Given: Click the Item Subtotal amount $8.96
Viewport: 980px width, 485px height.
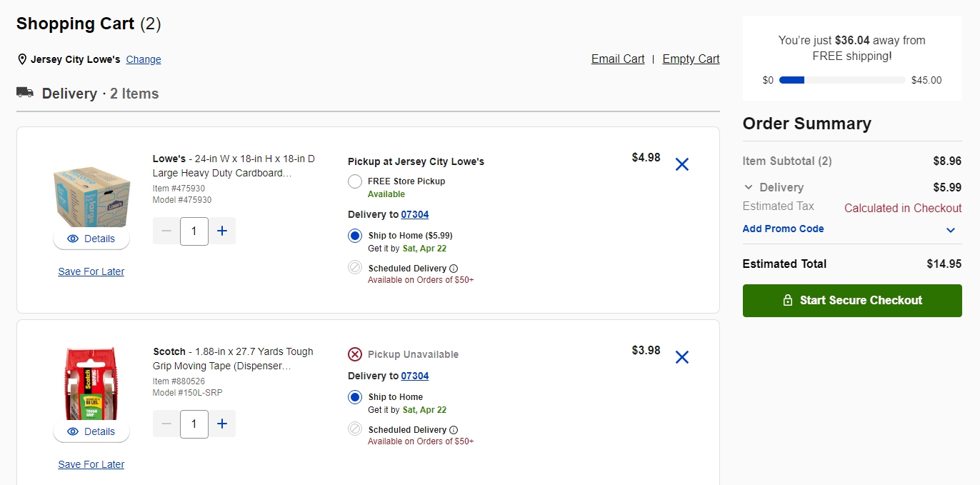Looking at the screenshot, I should (x=948, y=161).
